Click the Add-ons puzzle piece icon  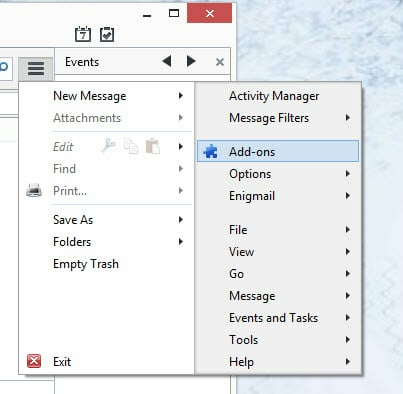210,152
